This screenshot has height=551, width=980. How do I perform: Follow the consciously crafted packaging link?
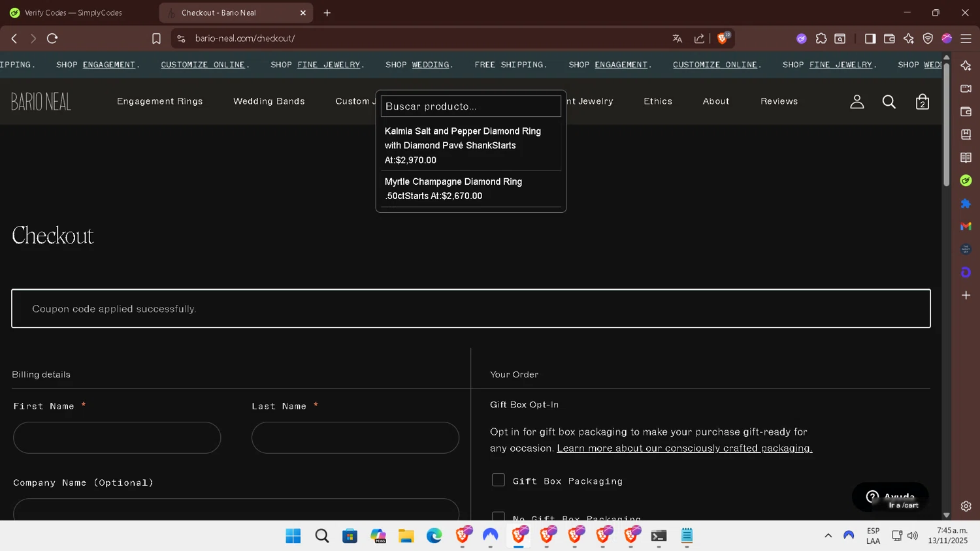pyautogui.click(x=685, y=448)
